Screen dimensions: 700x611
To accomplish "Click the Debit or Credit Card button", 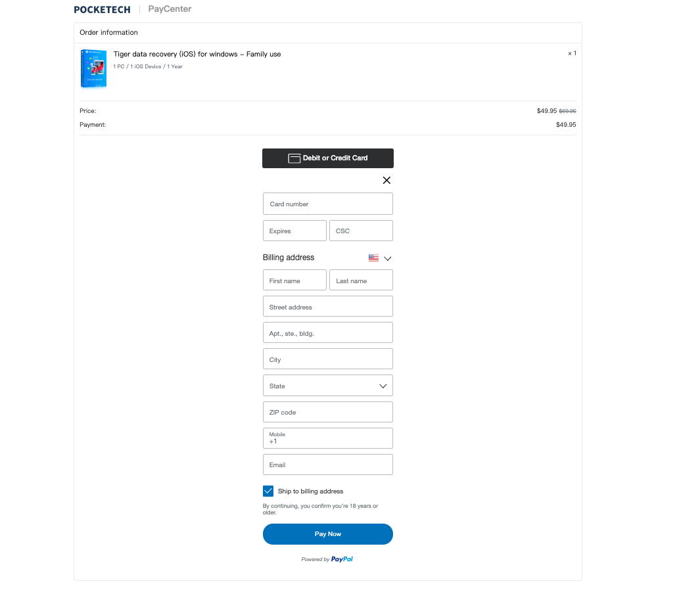I will (x=328, y=158).
